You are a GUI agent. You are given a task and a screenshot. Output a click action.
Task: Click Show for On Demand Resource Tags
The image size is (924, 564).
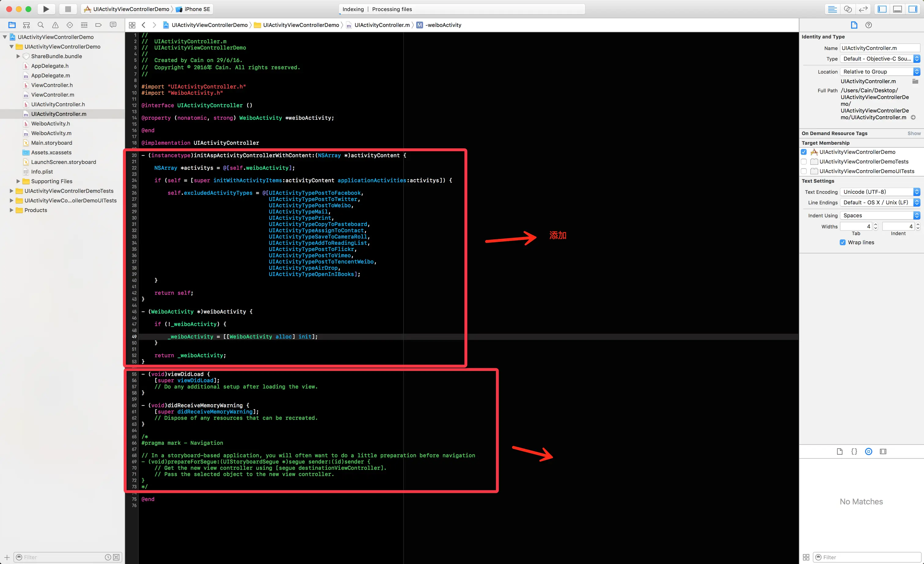(914, 133)
